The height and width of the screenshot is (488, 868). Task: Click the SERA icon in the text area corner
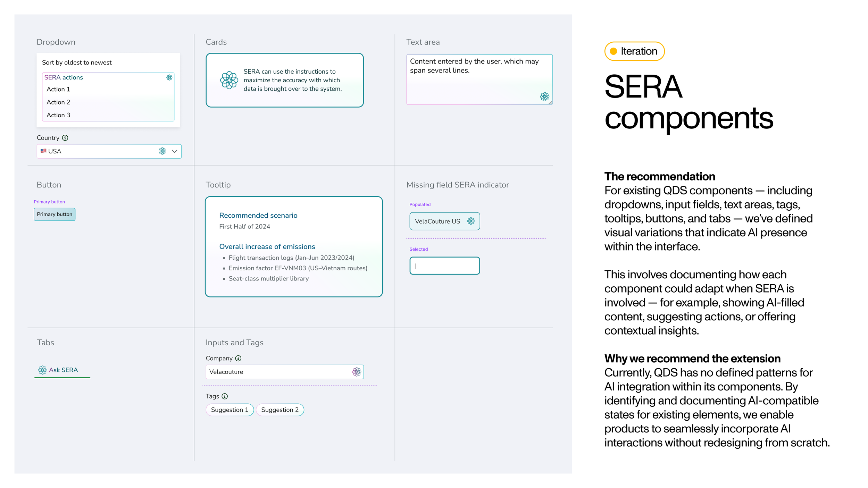(544, 96)
